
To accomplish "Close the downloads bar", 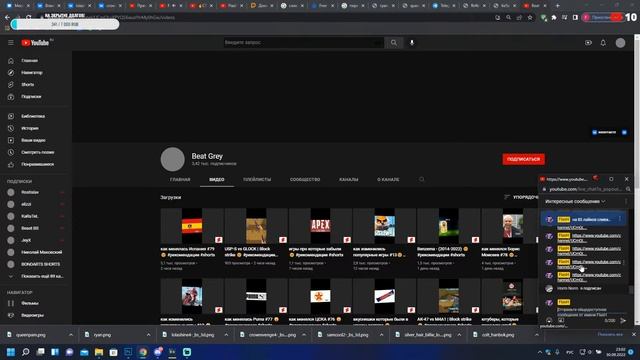I will coord(633,335).
